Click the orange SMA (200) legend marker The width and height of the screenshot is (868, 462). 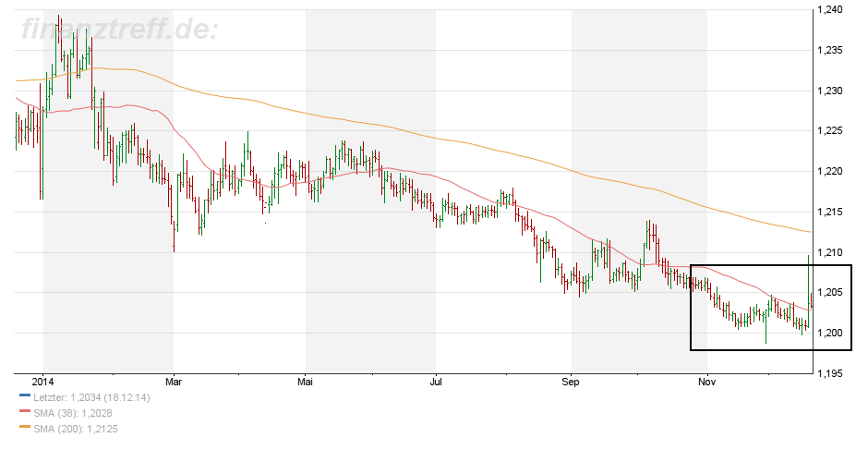click(x=25, y=429)
